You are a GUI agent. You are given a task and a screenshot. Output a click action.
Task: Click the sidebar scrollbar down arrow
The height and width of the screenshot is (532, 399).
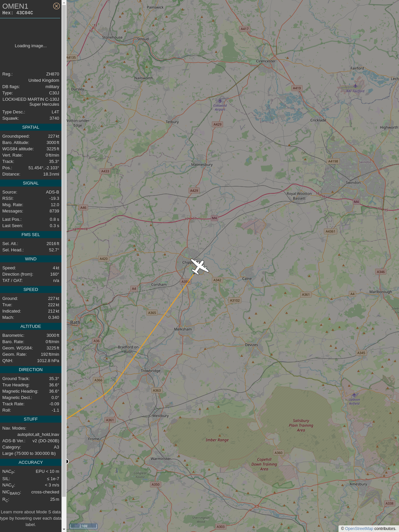click(x=64, y=529)
